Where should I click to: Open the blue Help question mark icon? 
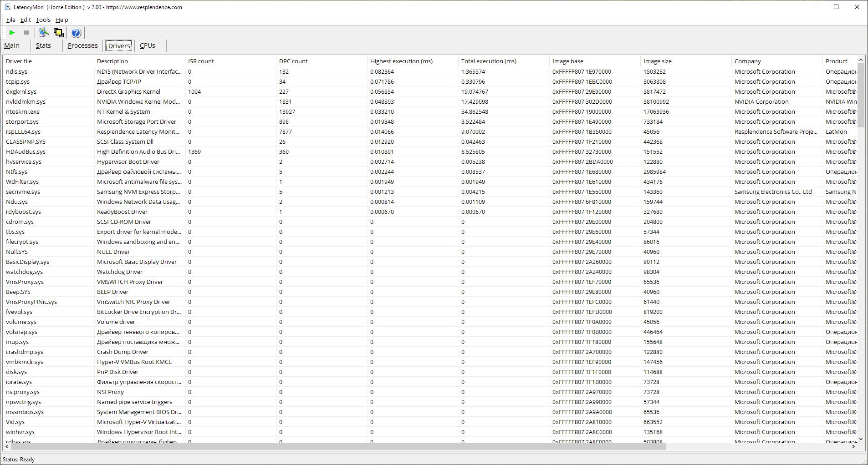click(76, 33)
